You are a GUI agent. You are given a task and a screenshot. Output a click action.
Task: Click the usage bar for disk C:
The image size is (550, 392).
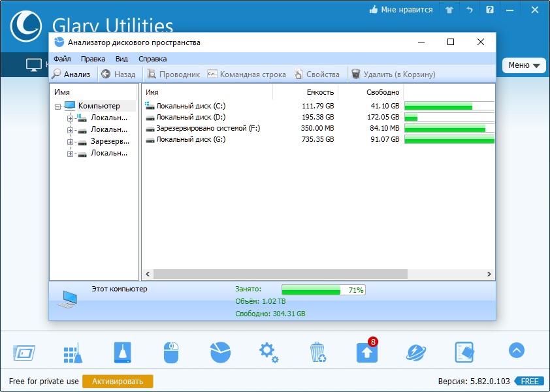[449, 106]
